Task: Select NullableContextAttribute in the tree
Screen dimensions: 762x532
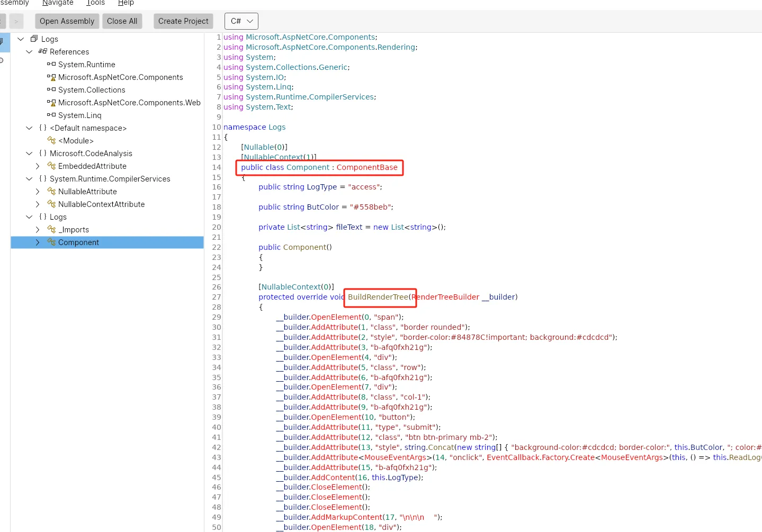Action: [x=101, y=204]
